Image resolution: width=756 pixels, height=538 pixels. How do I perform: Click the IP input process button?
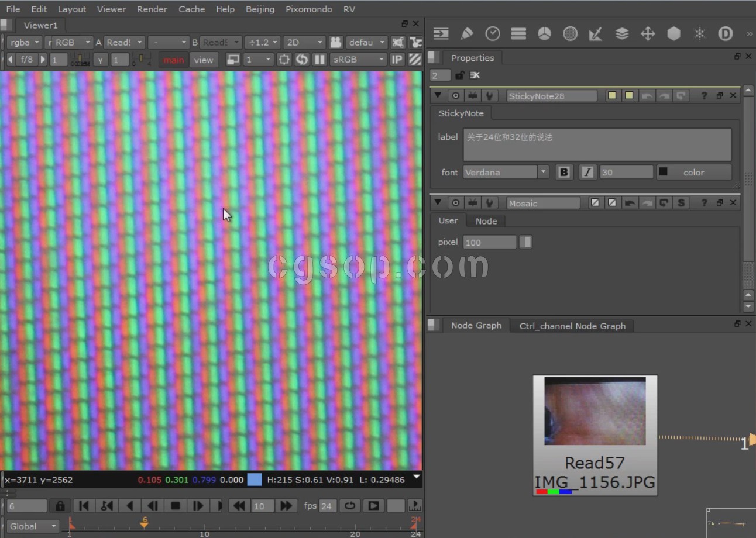397,60
